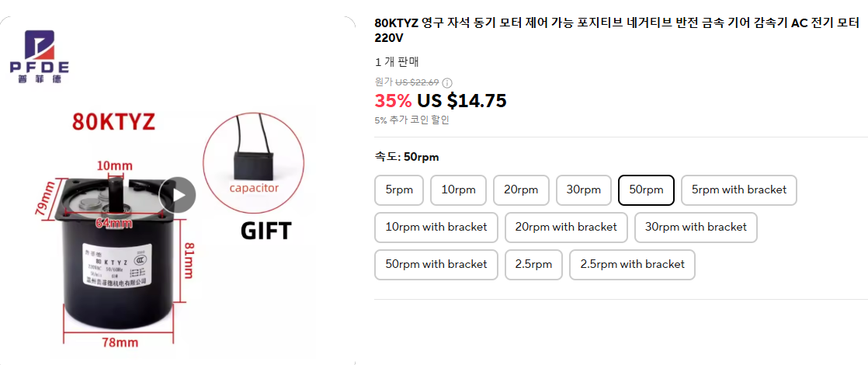
Task: Choose the 20rpm speed variant
Action: 521,190
